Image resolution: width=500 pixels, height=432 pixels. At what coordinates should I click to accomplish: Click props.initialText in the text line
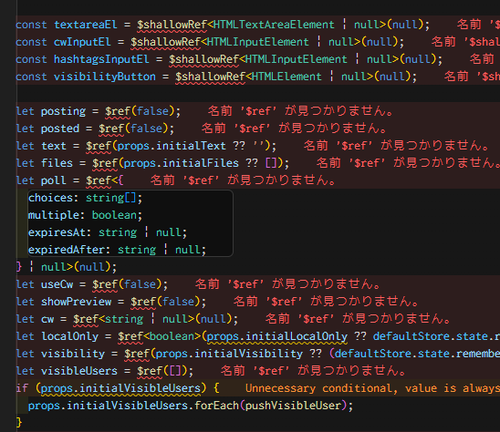pyautogui.click(x=171, y=146)
